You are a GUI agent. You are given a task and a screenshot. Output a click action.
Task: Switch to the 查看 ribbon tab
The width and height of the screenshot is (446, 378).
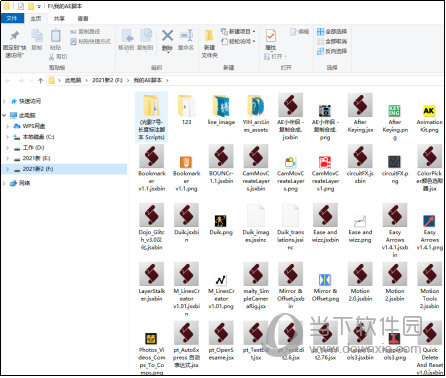(x=83, y=18)
